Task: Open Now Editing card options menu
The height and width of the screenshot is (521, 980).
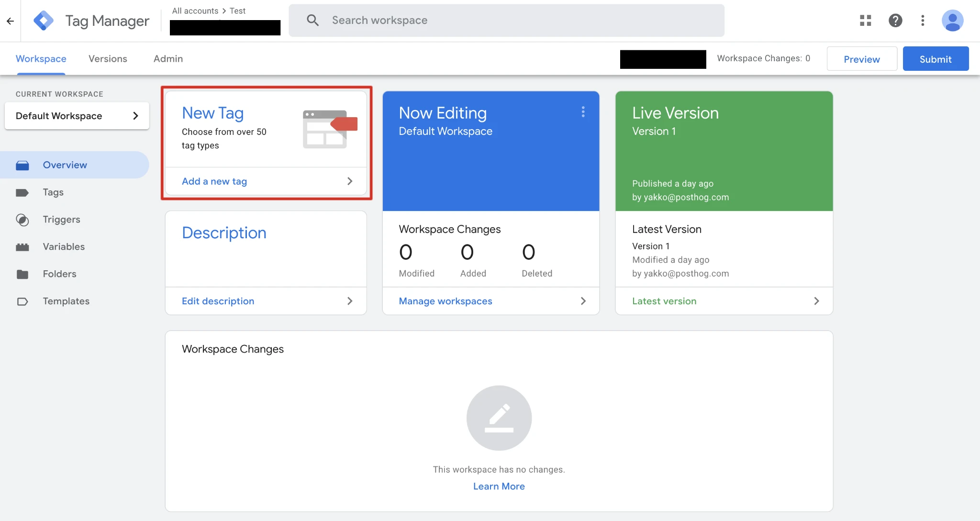Action: point(583,112)
